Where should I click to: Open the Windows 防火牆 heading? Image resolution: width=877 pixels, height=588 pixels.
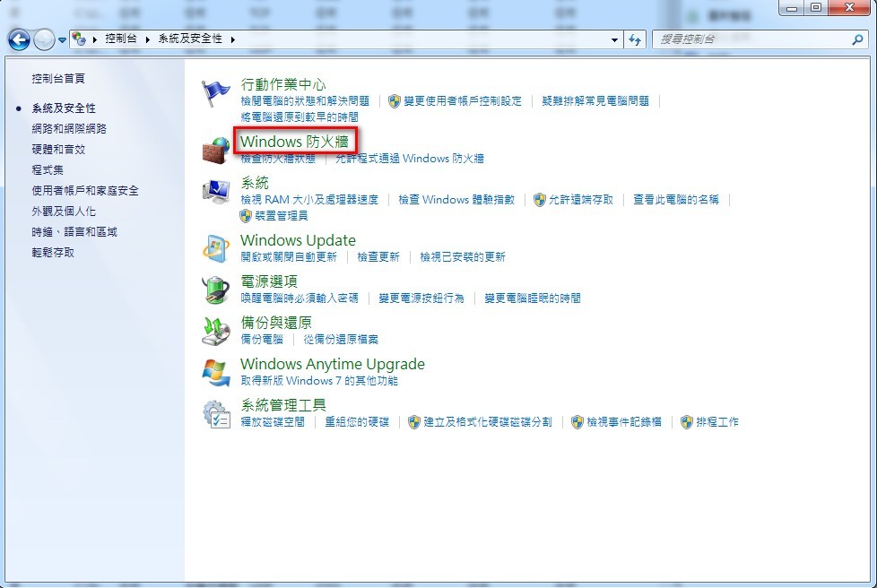point(294,142)
